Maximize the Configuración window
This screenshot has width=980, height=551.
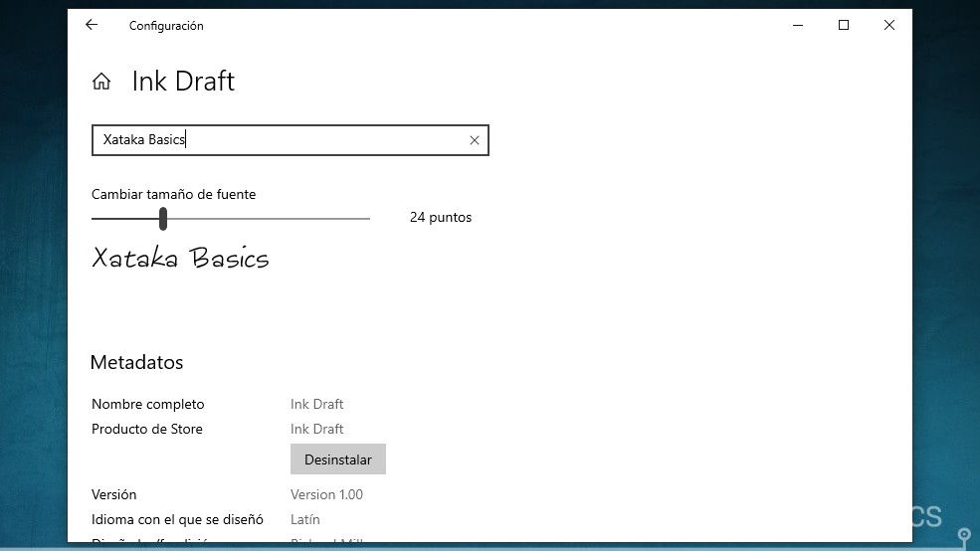(x=843, y=25)
